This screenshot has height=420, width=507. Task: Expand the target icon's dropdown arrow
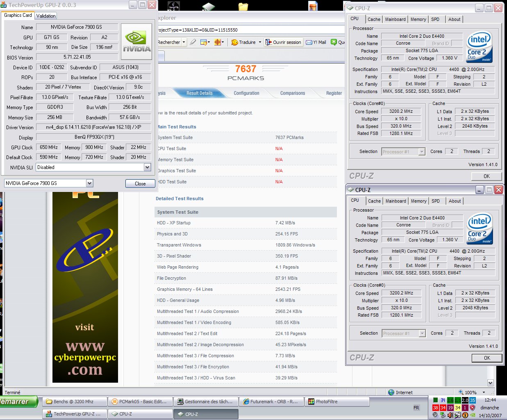coord(223,42)
